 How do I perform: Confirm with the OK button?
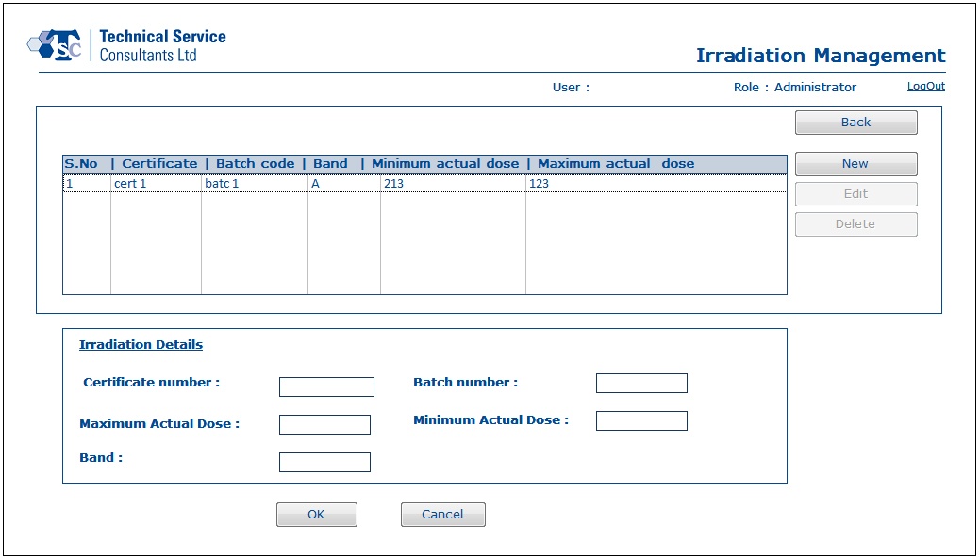tap(316, 515)
